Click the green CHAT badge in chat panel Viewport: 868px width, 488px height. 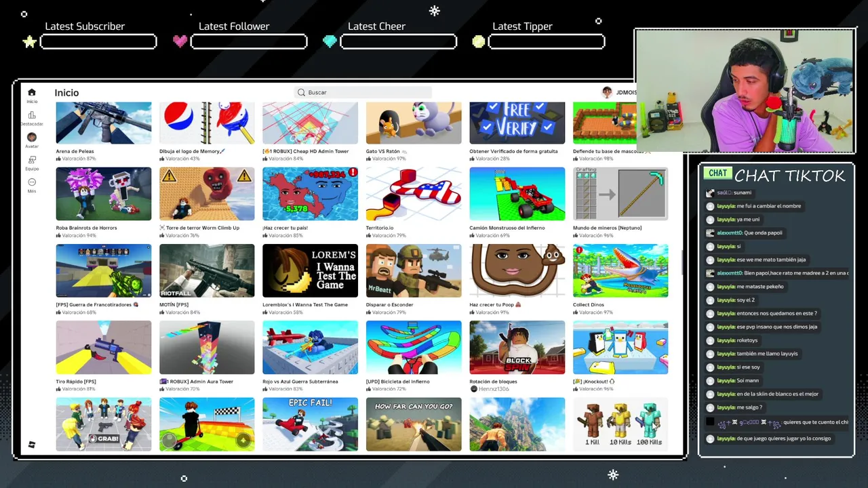pyautogui.click(x=717, y=174)
